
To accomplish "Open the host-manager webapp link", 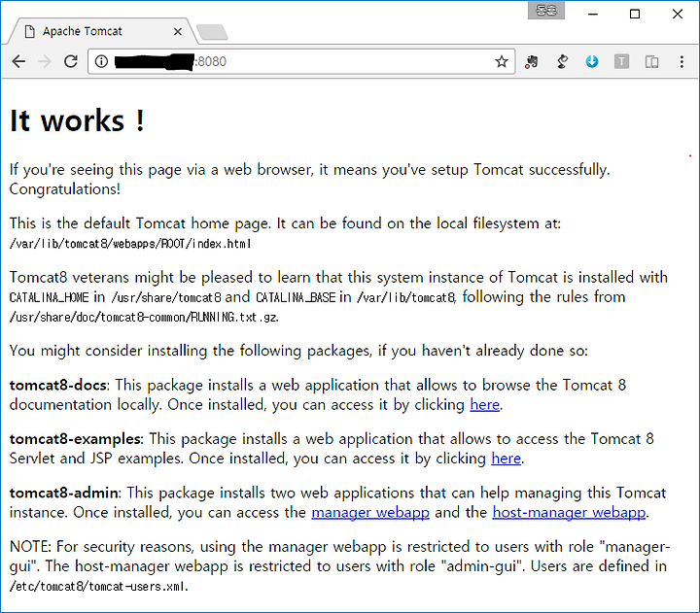I will click(569, 513).
